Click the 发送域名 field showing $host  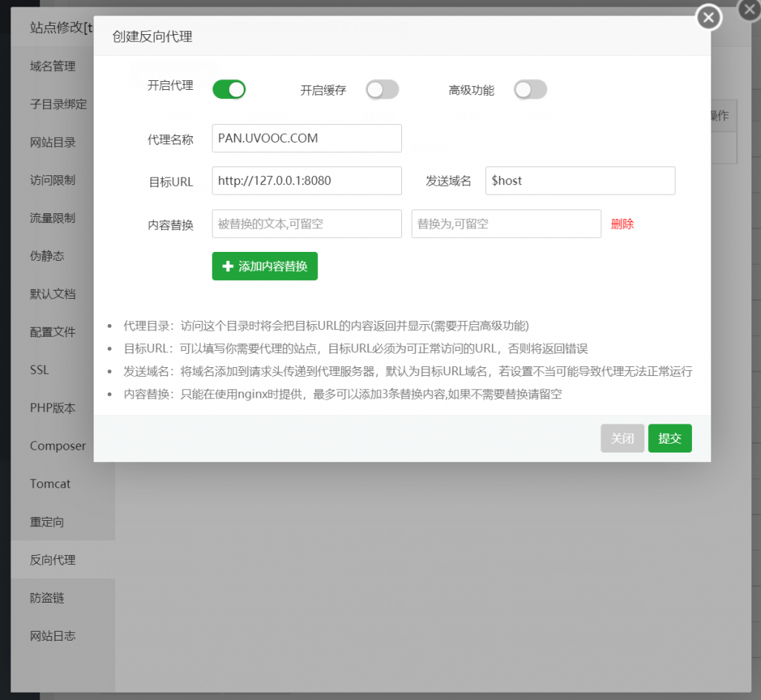tap(580, 181)
